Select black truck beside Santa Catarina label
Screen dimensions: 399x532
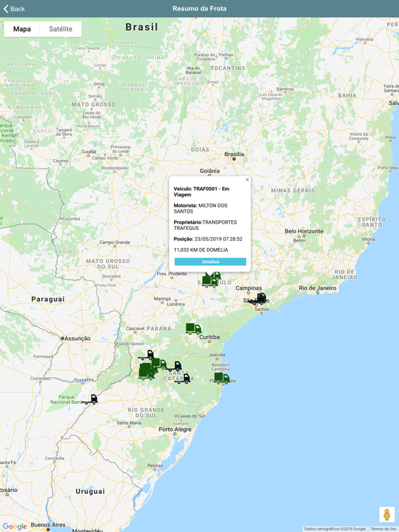tap(183, 379)
